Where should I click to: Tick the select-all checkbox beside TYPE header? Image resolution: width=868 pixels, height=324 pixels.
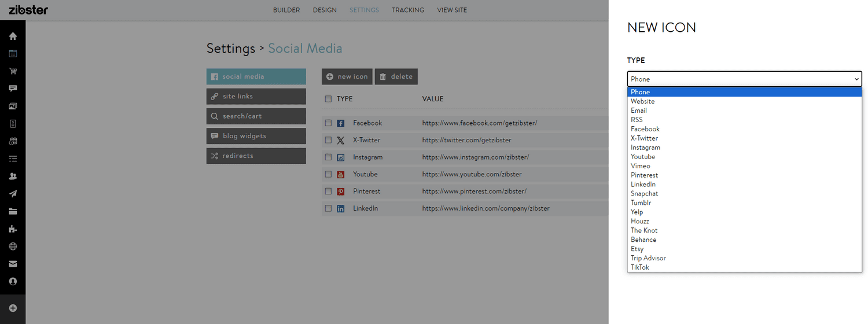[x=328, y=99]
